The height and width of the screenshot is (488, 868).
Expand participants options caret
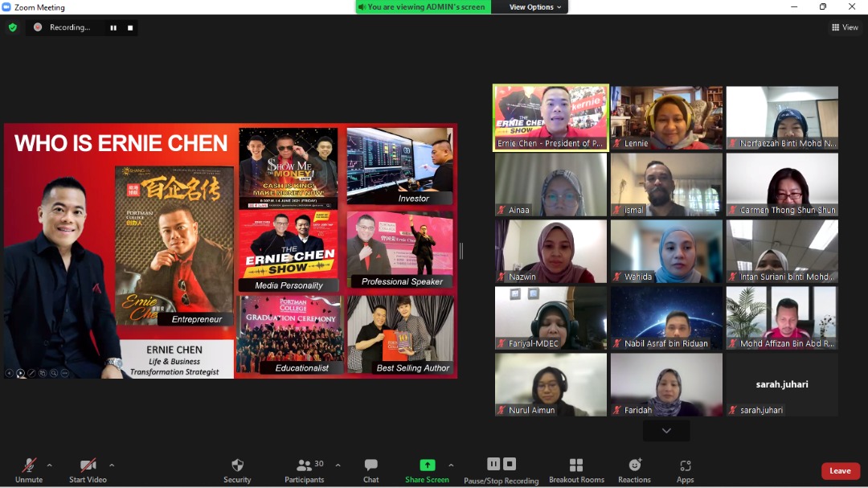pyautogui.click(x=338, y=465)
